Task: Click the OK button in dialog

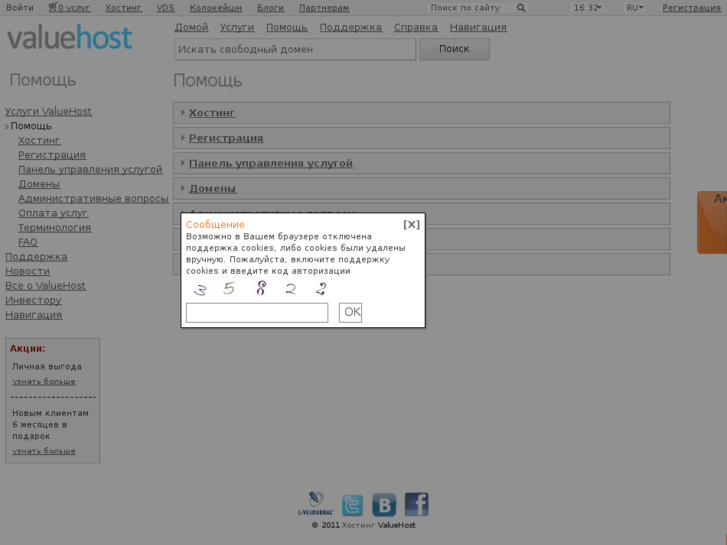Action: (x=351, y=312)
